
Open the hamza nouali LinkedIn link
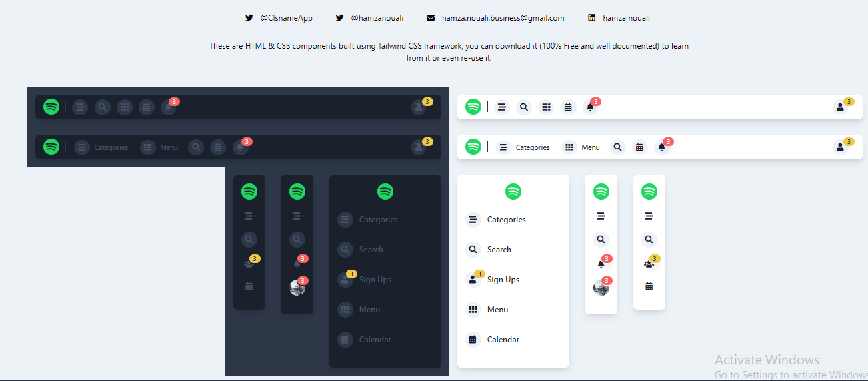pos(619,18)
